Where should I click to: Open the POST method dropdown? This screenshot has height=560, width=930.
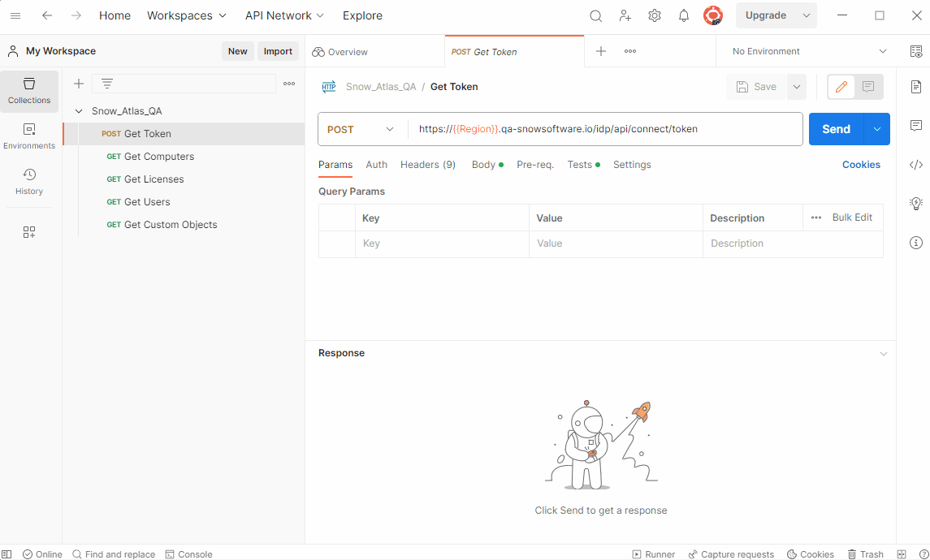[x=361, y=129]
